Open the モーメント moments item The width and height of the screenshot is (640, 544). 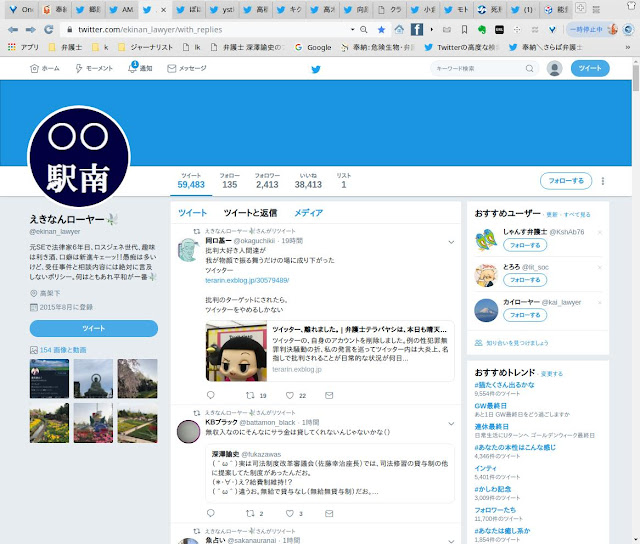[94, 69]
